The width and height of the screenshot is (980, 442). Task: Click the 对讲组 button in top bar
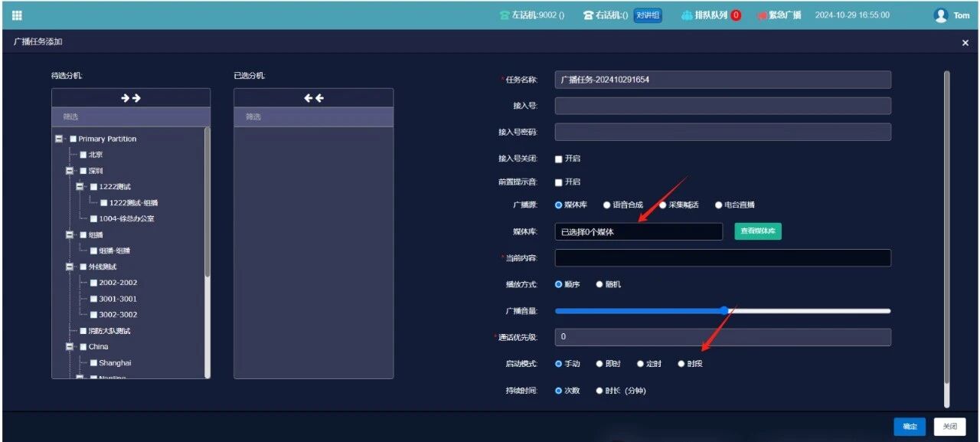[648, 15]
